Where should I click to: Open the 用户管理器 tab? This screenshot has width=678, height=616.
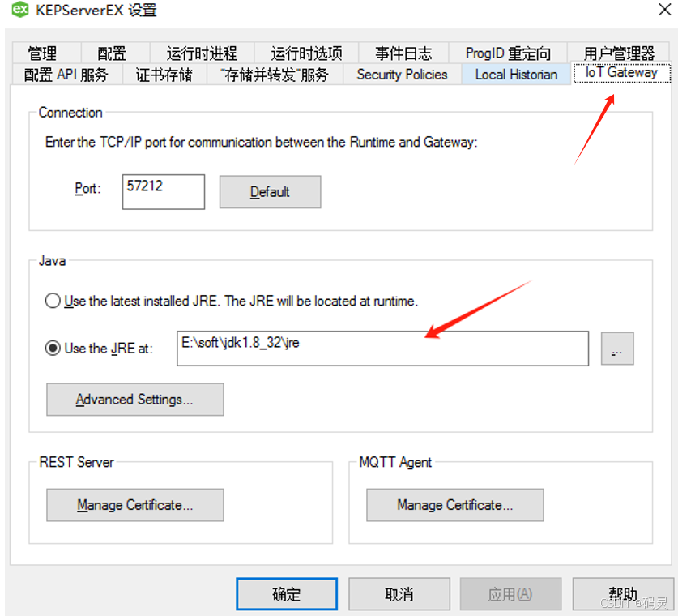tap(619, 53)
